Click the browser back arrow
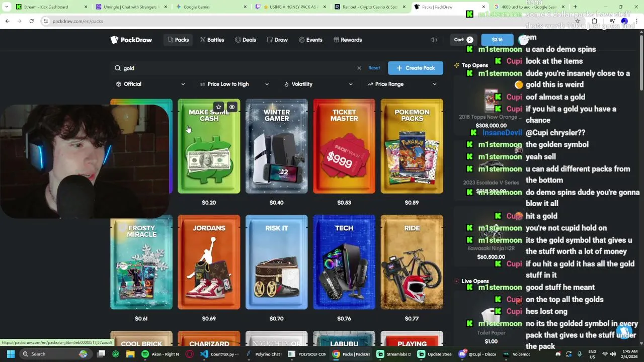The height and width of the screenshot is (362, 644). 7,21
